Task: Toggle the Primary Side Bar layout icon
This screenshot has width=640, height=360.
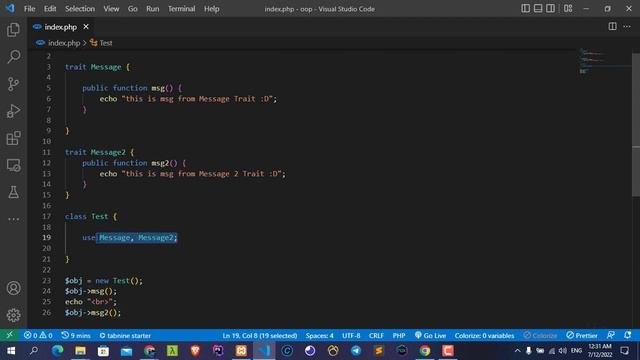Action: [x=525, y=9]
